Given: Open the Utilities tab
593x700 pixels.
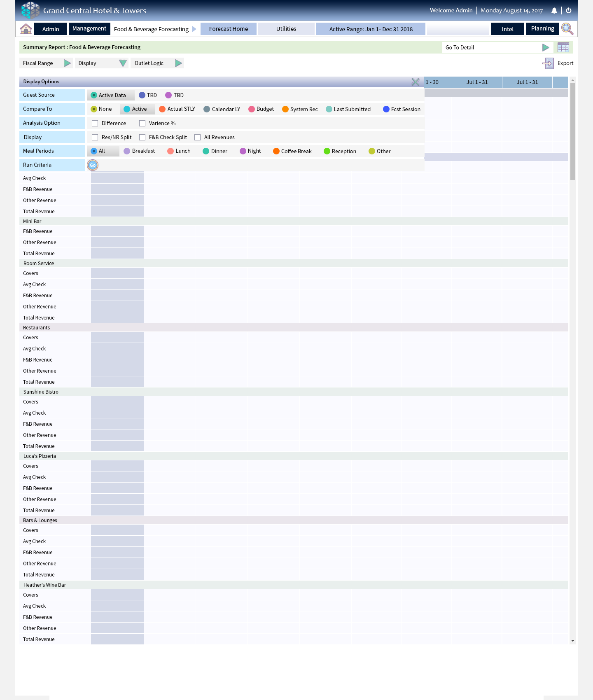Looking at the screenshot, I should pos(286,29).
